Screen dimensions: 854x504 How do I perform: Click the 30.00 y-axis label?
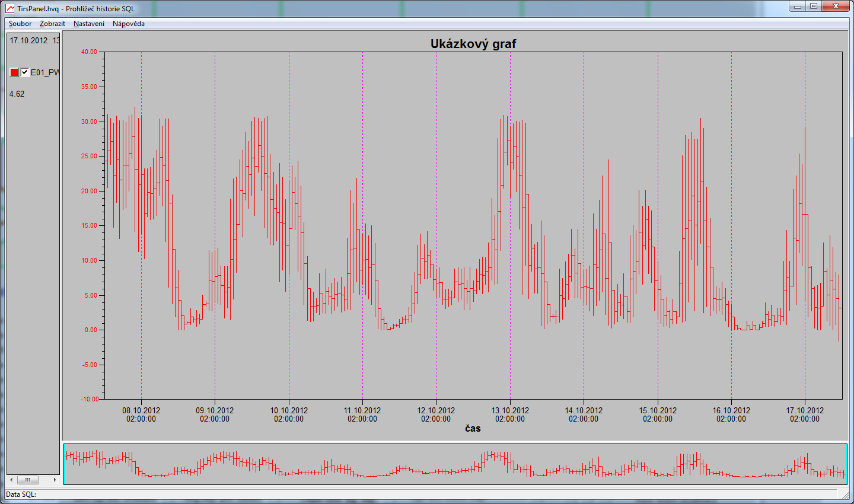90,122
